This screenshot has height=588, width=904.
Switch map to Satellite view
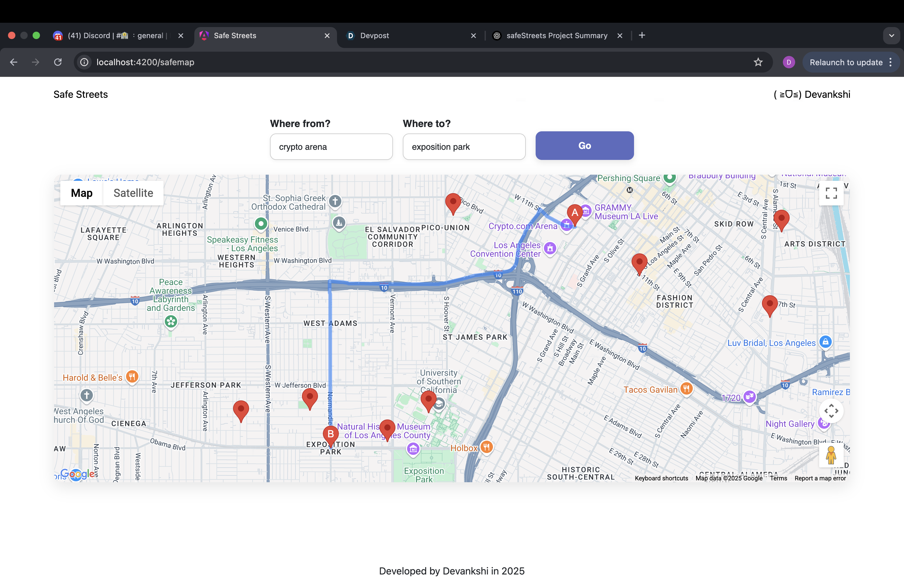coord(133,193)
